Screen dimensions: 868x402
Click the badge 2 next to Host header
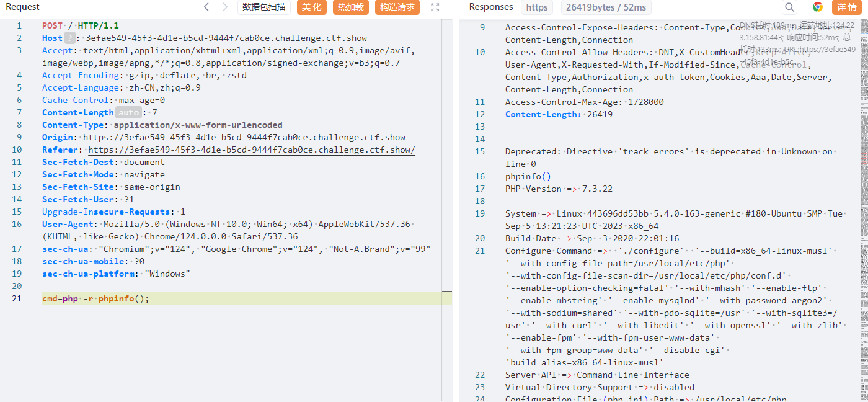click(70, 38)
